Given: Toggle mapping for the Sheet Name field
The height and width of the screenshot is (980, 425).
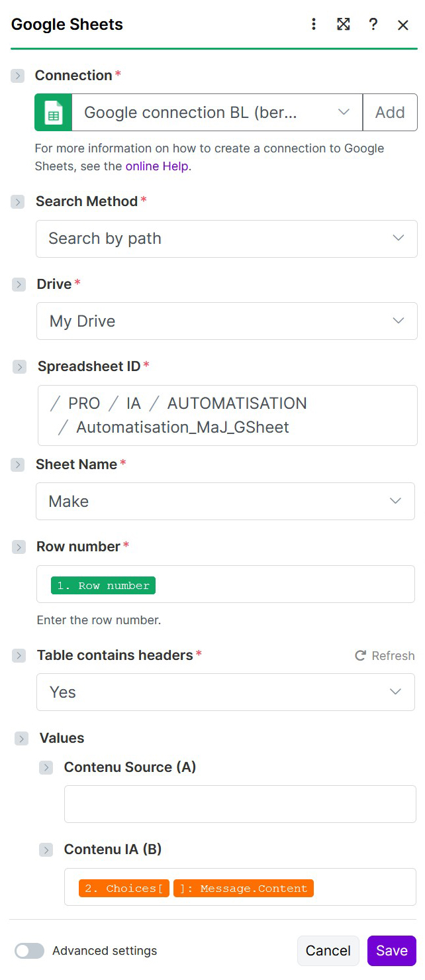Looking at the screenshot, I should [17, 464].
